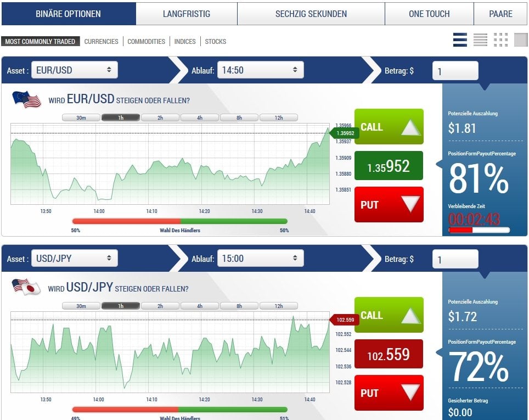
Task: Click USD/JPY amount input field
Action: (455, 259)
